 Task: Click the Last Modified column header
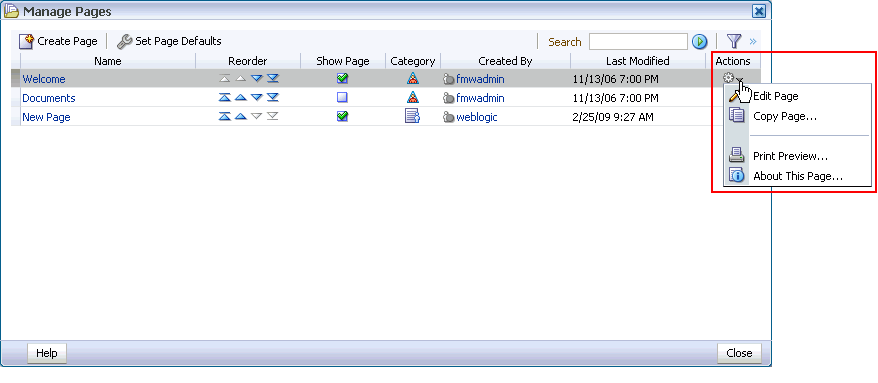click(x=638, y=61)
